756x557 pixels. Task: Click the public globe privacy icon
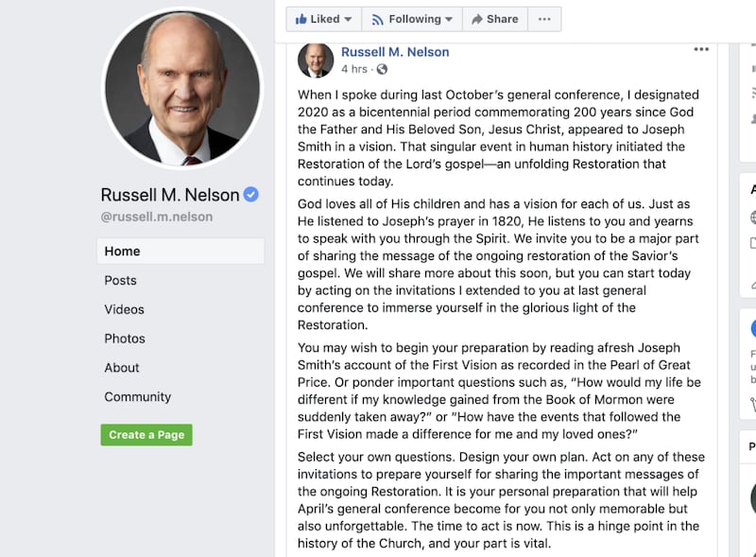click(x=382, y=69)
